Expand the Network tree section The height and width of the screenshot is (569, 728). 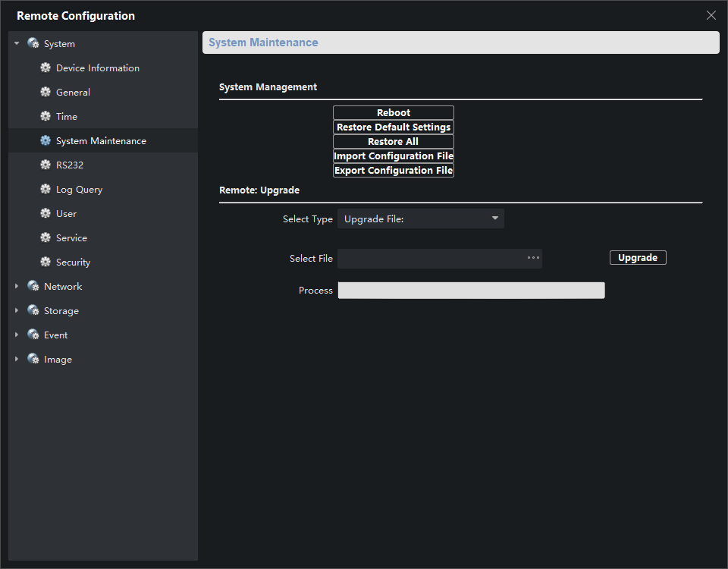click(x=17, y=287)
